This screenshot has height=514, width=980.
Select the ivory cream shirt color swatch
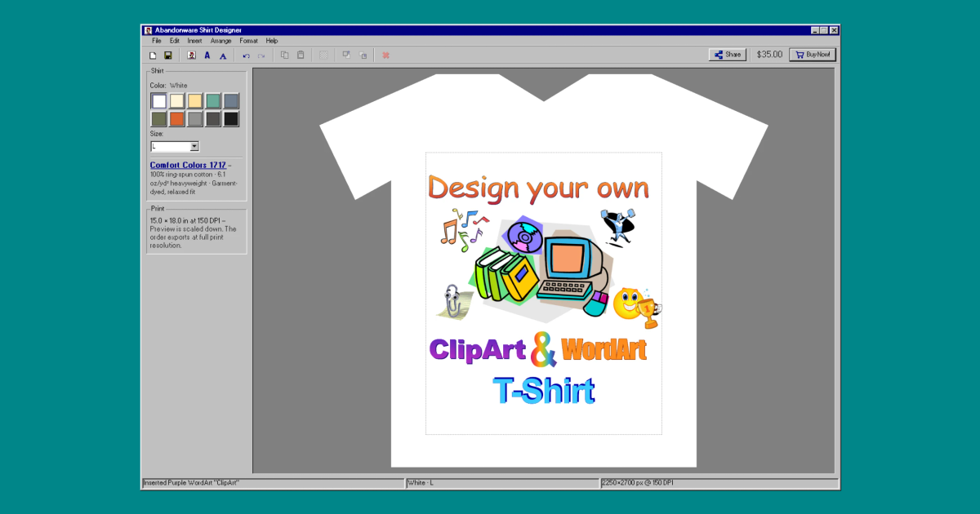(x=176, y=101)
